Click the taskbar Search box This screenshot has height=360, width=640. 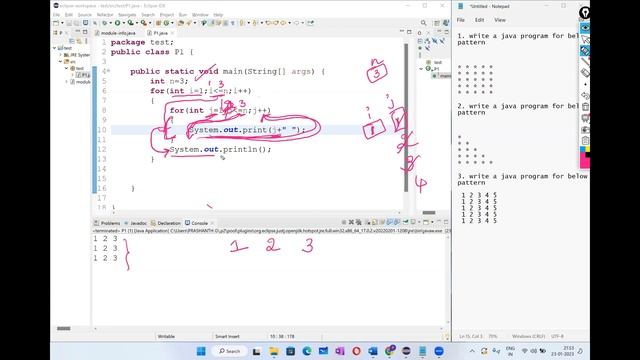click(x=229, y=351)
